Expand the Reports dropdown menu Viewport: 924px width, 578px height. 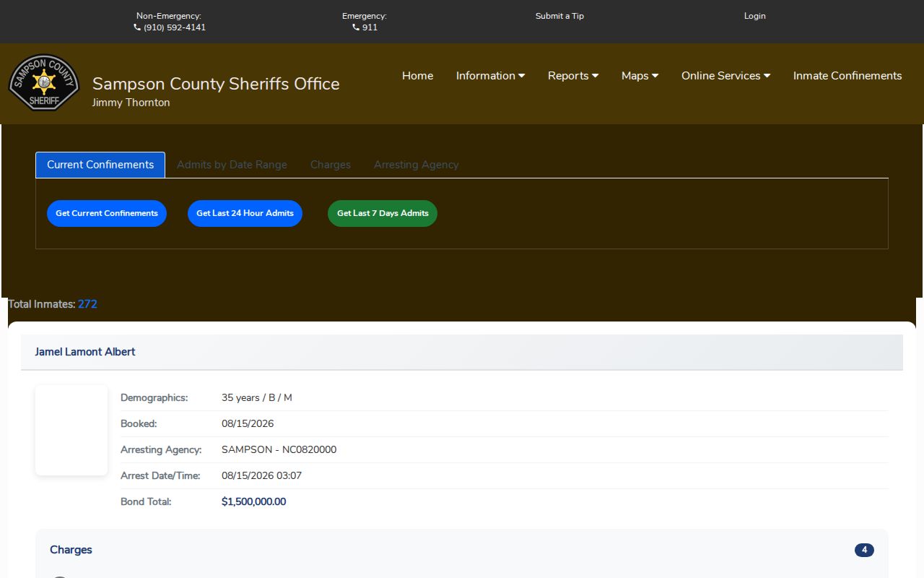pos(573,76)
